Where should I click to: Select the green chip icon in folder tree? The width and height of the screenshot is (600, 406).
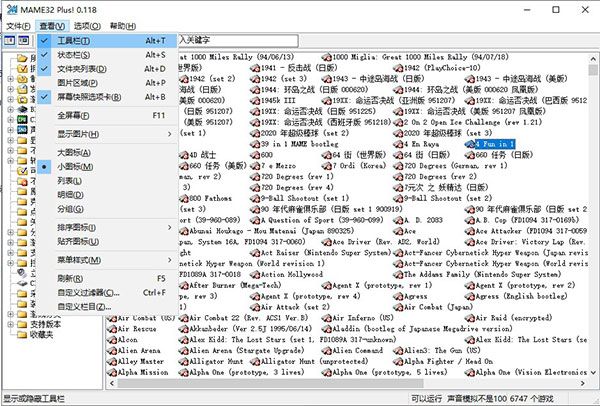tap(22, 119)
